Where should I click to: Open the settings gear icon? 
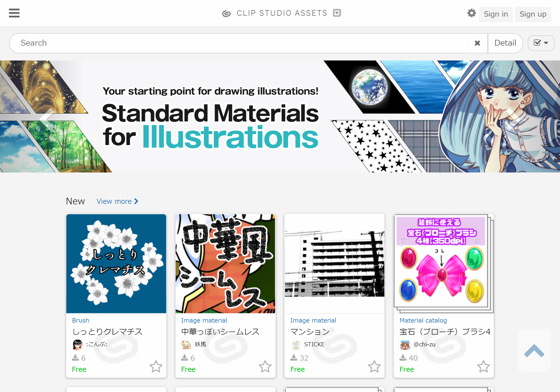[x=472, y=13]
